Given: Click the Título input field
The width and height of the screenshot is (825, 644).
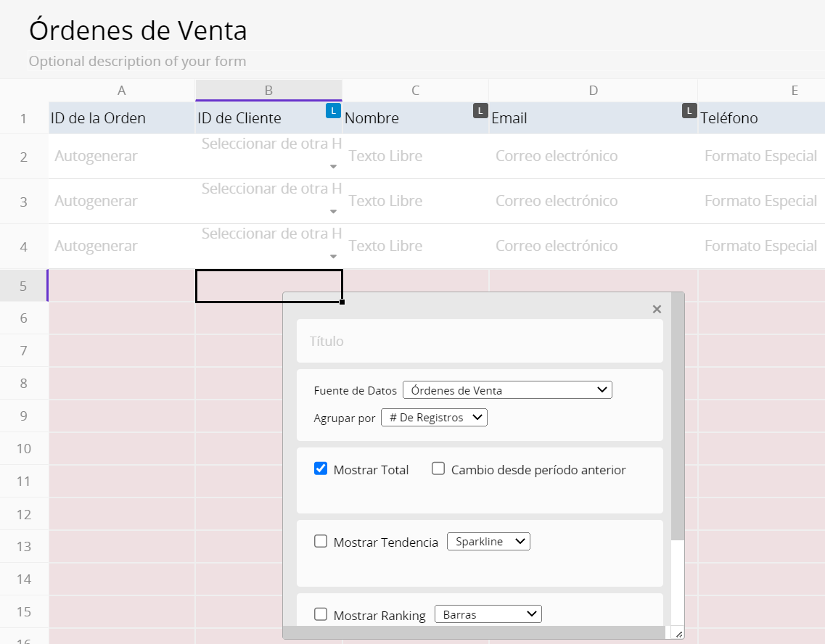Looking at the screenshot, I should point(480,341).
